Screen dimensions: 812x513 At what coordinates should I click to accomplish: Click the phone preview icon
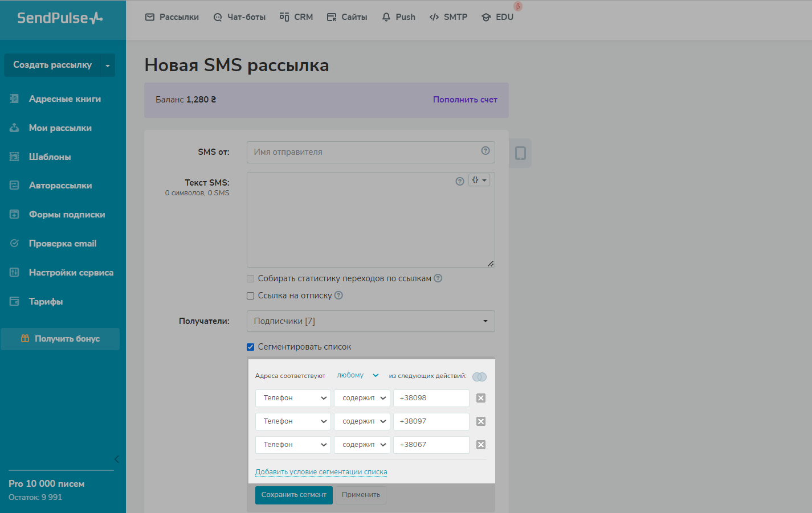(520, 153)
